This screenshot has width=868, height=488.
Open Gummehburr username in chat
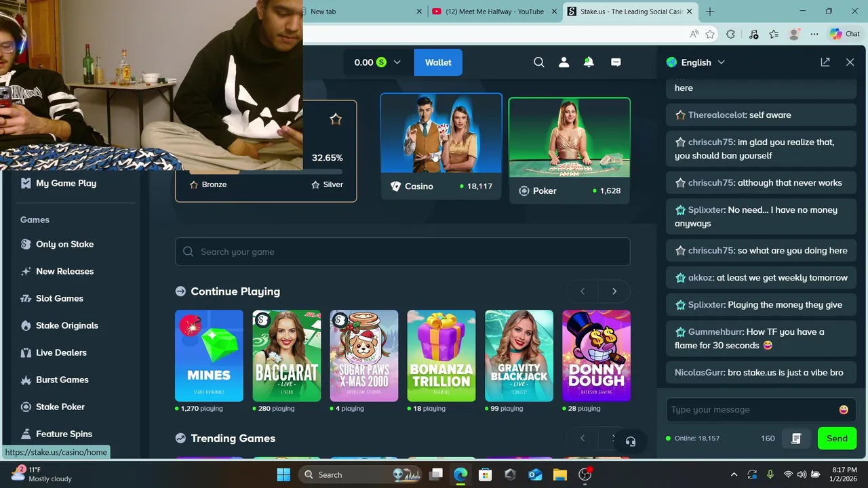(x=715, y=331)
